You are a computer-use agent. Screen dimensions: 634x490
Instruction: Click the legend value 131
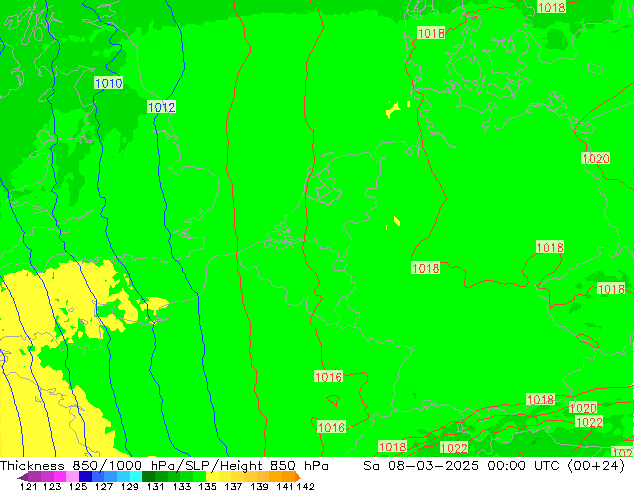(x=156, y=486)
